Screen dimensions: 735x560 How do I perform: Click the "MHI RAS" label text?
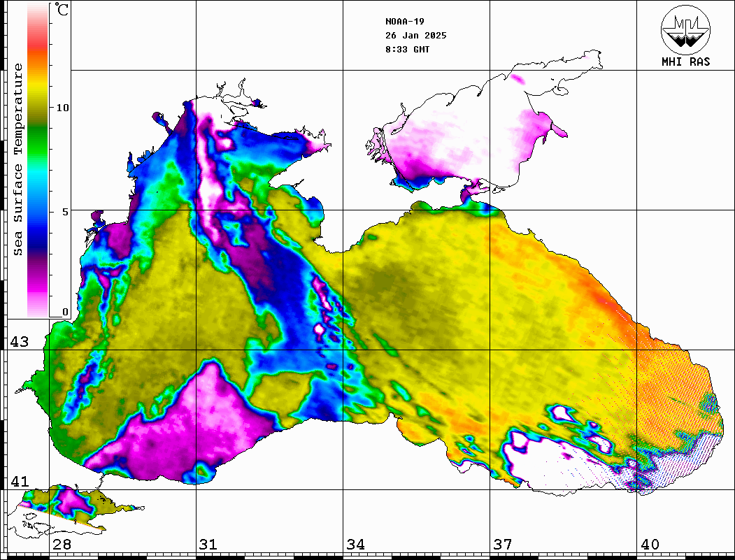[686, 62]
